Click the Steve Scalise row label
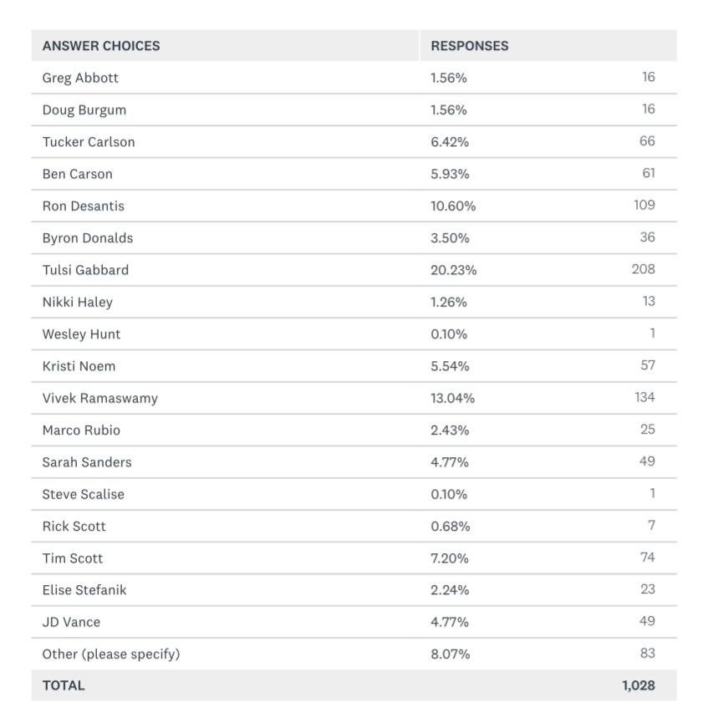This screenshot has width=703, height=728. [x=83, y=494]
